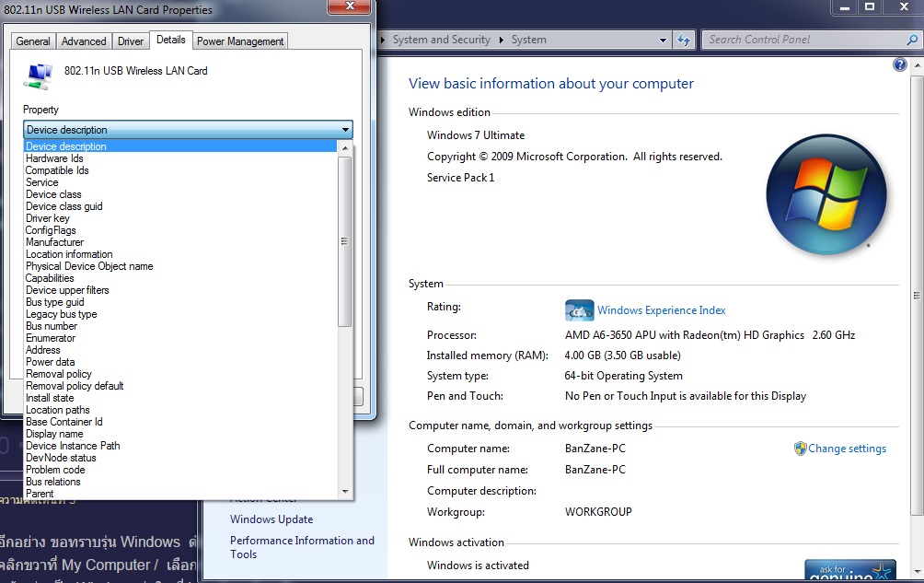
Task: Choose Device description in the list
Action: click(180, 146)
